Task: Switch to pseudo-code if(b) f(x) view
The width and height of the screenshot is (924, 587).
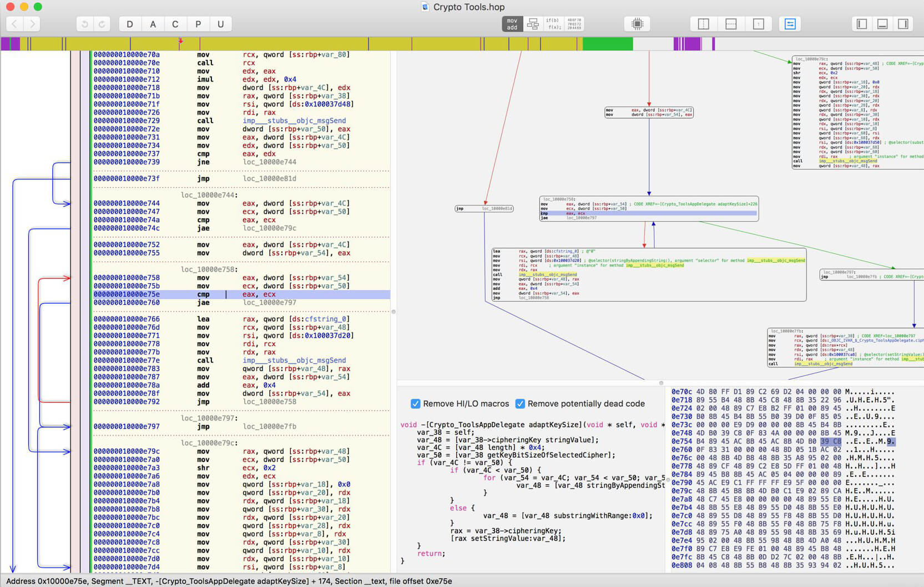Action: (x=553, y=24)
